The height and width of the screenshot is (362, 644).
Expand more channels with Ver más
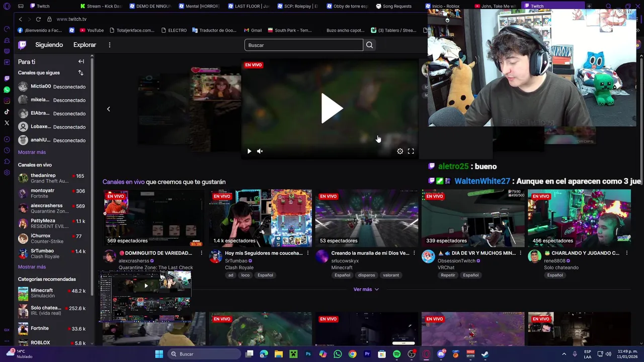click(366, 290)
